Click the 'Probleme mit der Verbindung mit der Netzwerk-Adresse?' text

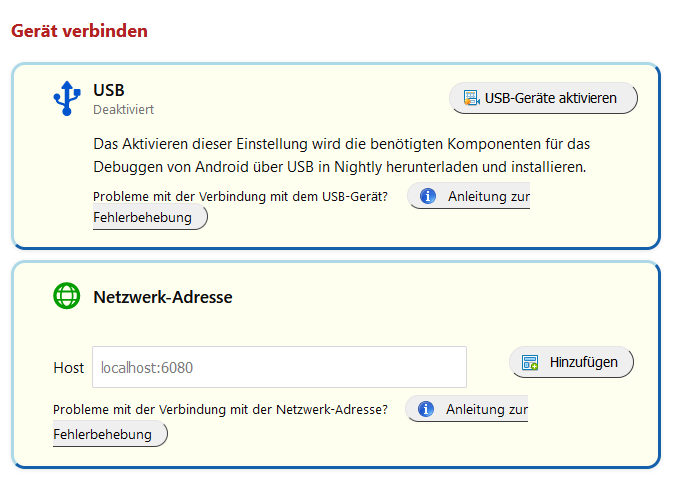click(220, 409)
